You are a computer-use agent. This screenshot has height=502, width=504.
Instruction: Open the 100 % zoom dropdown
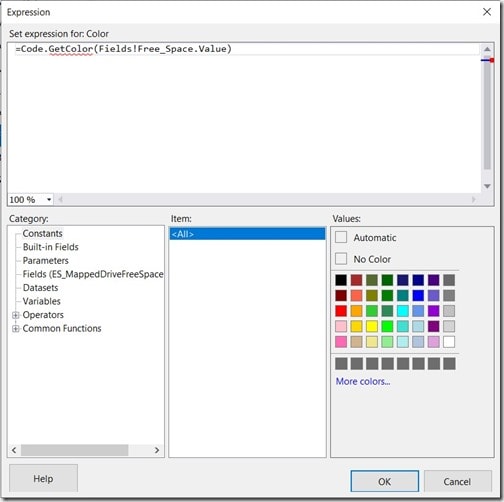point(49,200)
